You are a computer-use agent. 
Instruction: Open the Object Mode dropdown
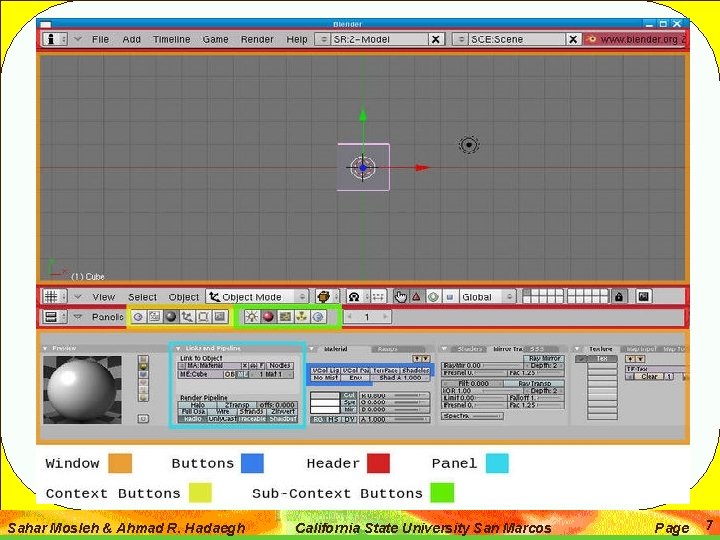257,297
